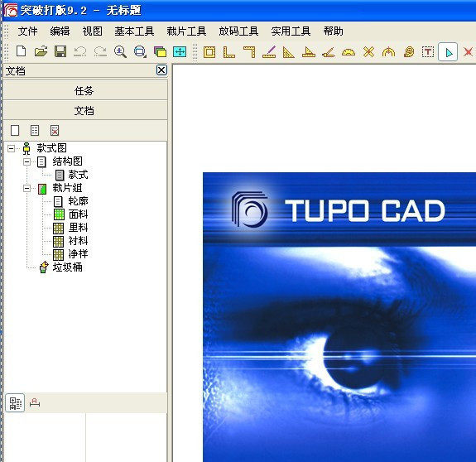The width and height of the screenshot is (476, 462).
Task: Select the triangle-on-ruler perpendicular tool
Action: point(309,52)
